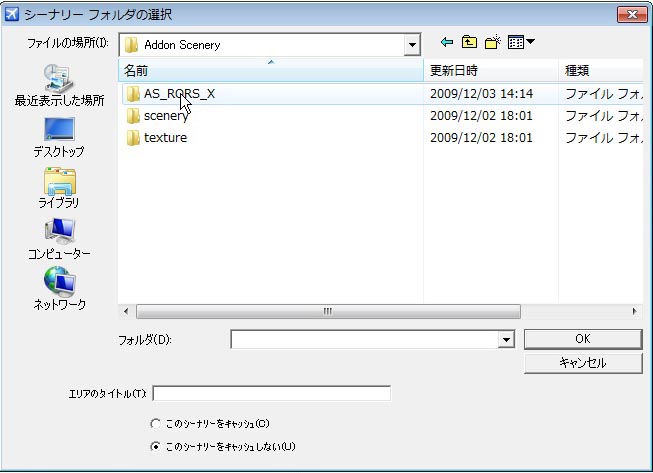This screenshot has width=653, height=473.
Task: Click the scenery folder name
Action: point(166,116)
